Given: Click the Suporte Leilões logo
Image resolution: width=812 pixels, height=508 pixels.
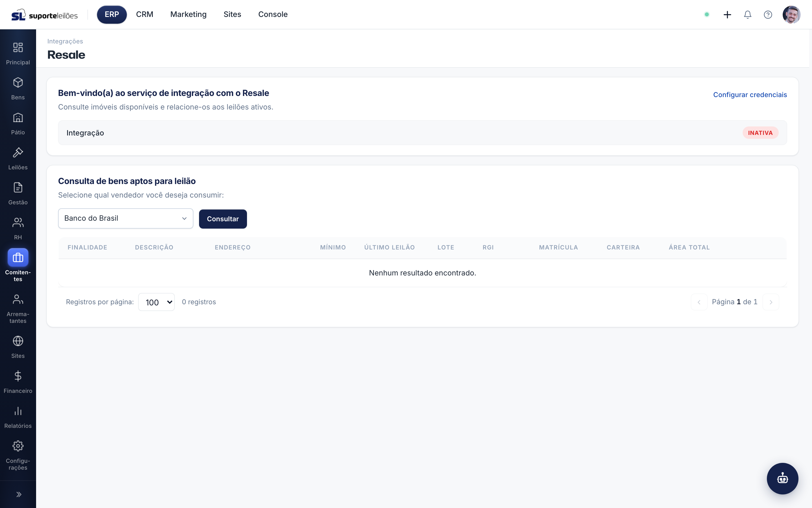Looking at the screenshot, I should [x=44, y=15].
